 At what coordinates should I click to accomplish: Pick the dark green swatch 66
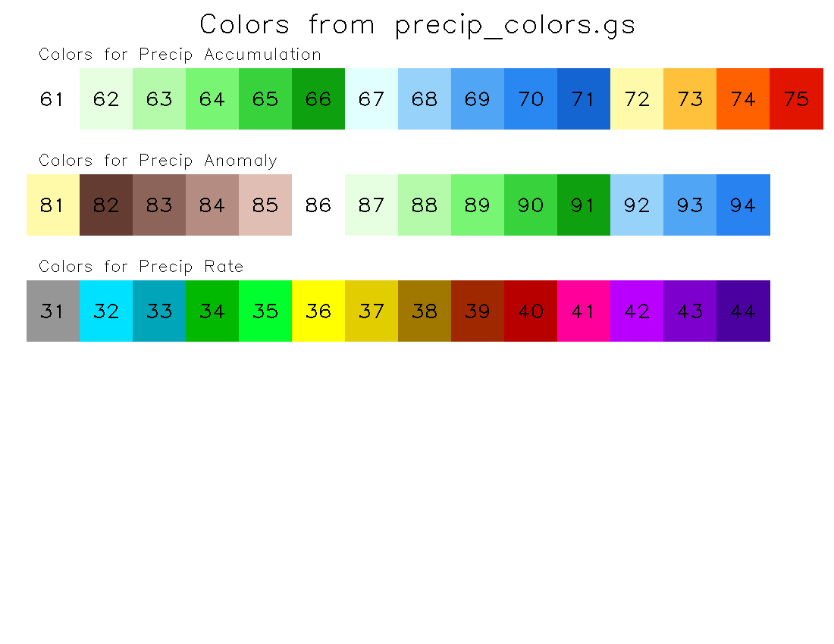pyautogui.click(x=318, y=98)
